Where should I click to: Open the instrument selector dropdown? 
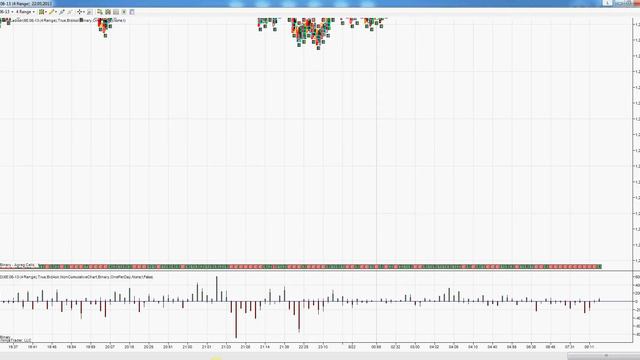click(x=7, y=12)
